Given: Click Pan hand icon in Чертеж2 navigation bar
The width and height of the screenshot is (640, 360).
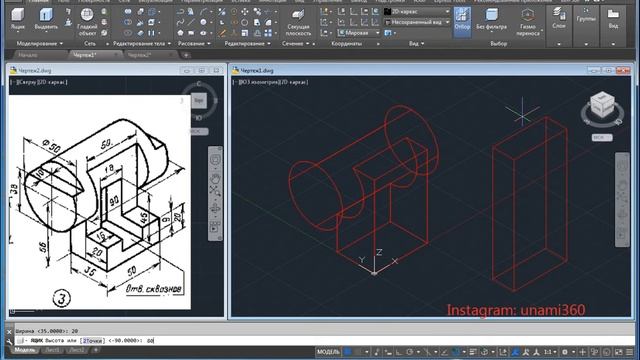Looking at the screenshot, I should point(215,178).
